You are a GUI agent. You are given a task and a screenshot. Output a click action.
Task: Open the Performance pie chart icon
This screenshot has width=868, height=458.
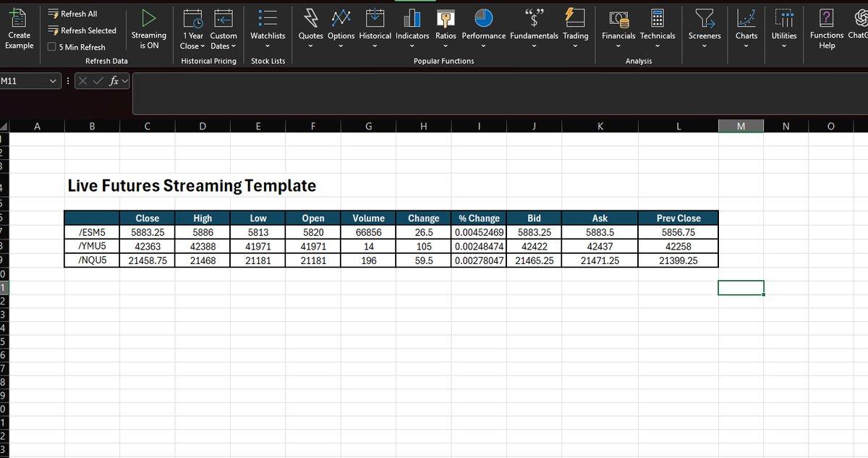click(x=483, y=17)
